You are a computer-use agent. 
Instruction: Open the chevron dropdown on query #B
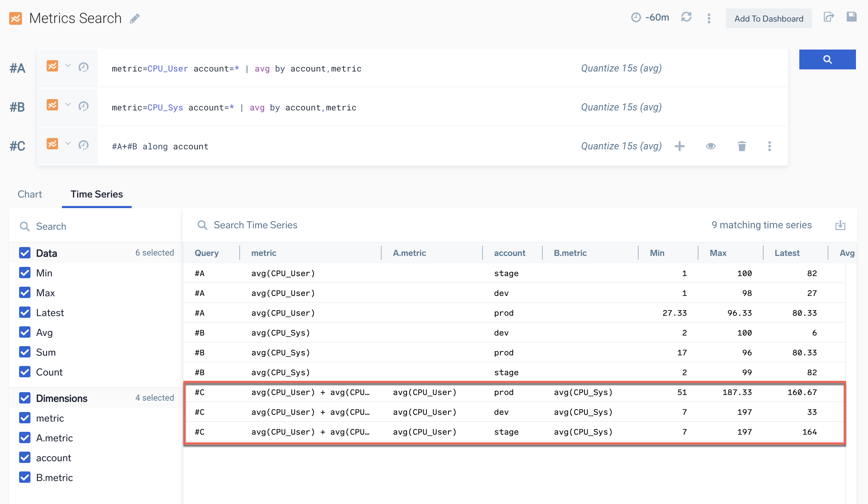click(x=68, y=105)
